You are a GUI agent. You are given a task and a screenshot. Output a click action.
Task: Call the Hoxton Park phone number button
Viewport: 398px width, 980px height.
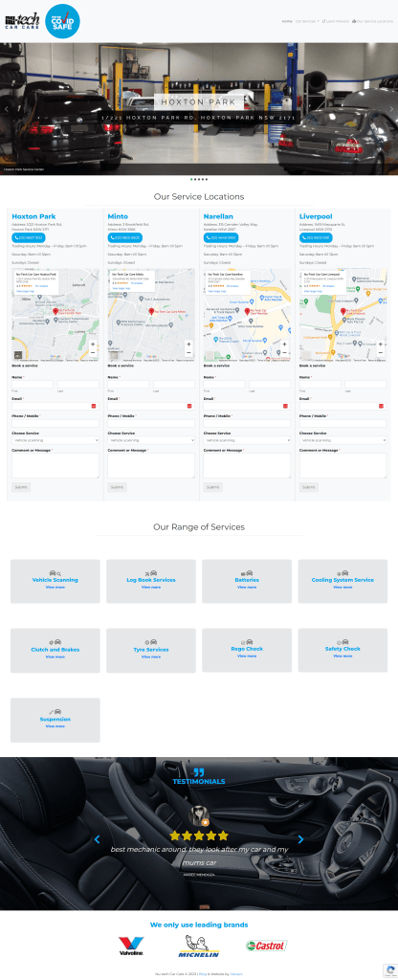[x=29, y=237]
